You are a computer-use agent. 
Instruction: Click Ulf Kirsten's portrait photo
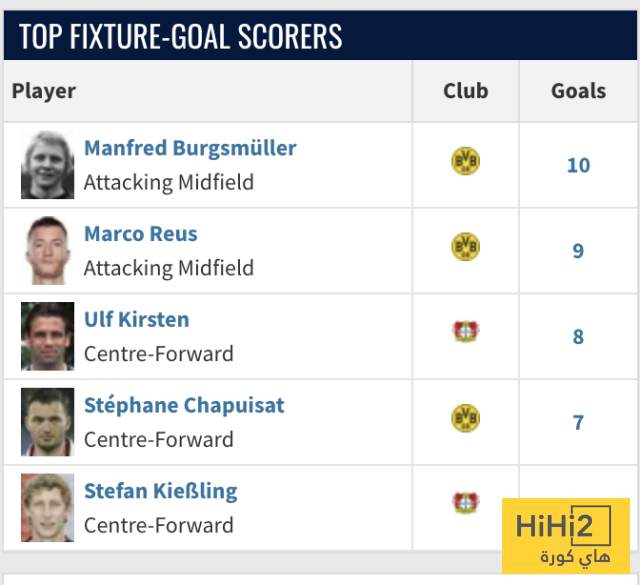click(x=48, y=337)
